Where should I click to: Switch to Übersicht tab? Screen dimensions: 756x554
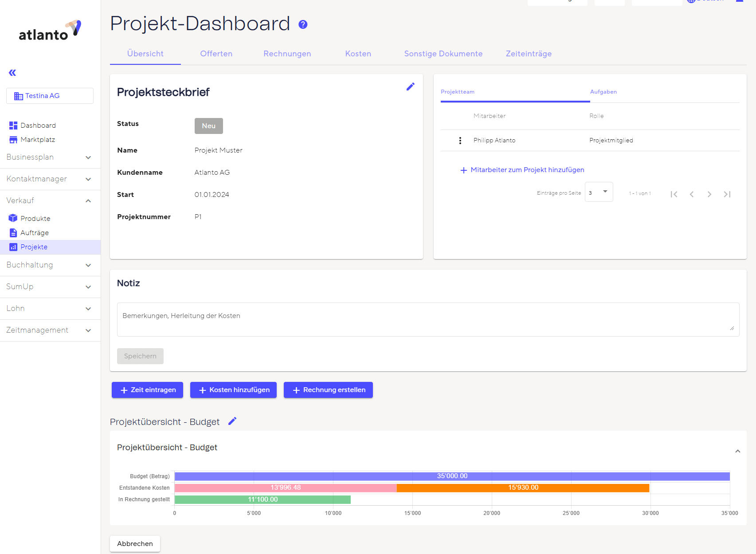[x=145, y=54]
